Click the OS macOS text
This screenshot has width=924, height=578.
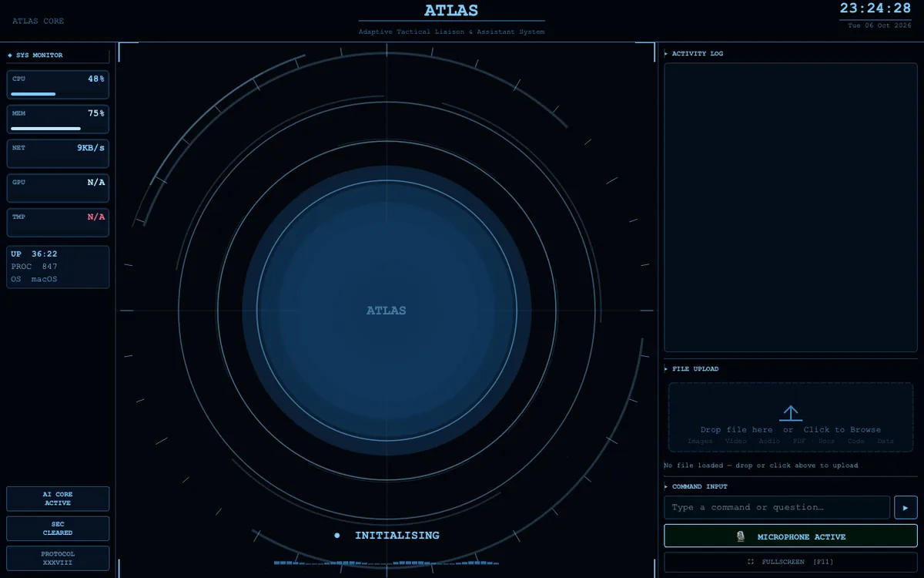pyautogui.click(x=34, y=279)
